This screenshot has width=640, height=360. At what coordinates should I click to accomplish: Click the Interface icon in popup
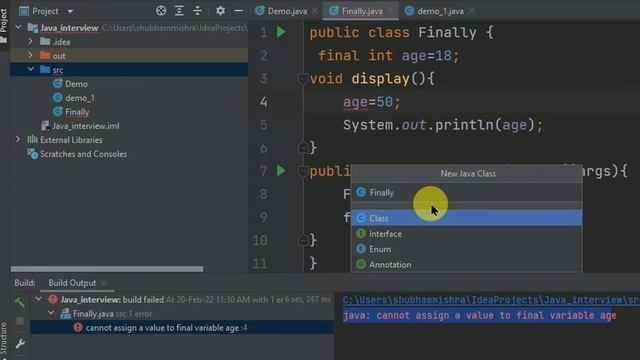361,233
